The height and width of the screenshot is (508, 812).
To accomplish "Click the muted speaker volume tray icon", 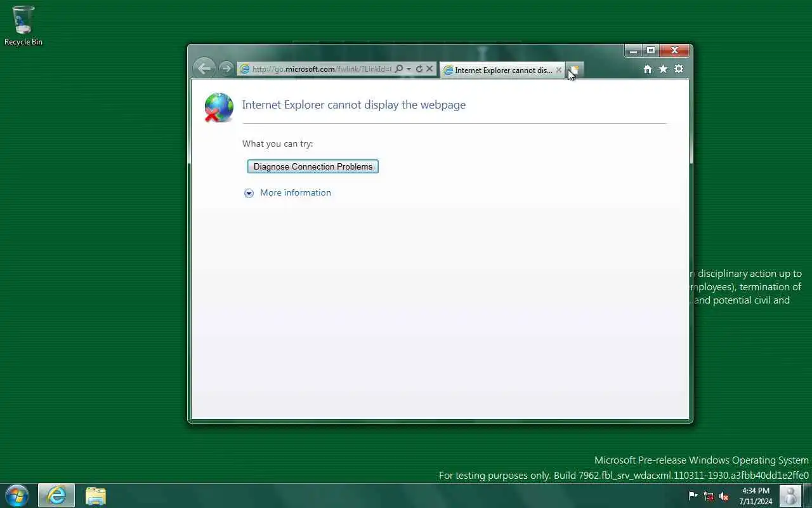I will pos(724,496).
